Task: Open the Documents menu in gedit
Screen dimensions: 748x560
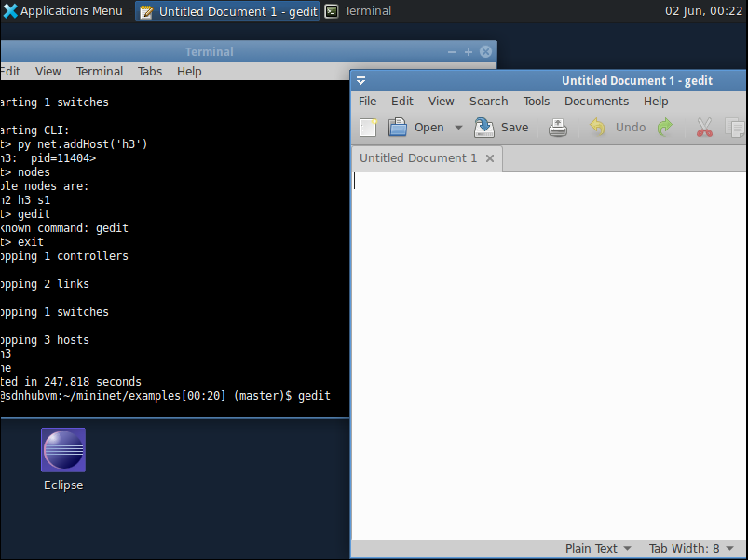Action: pos(596,102)
